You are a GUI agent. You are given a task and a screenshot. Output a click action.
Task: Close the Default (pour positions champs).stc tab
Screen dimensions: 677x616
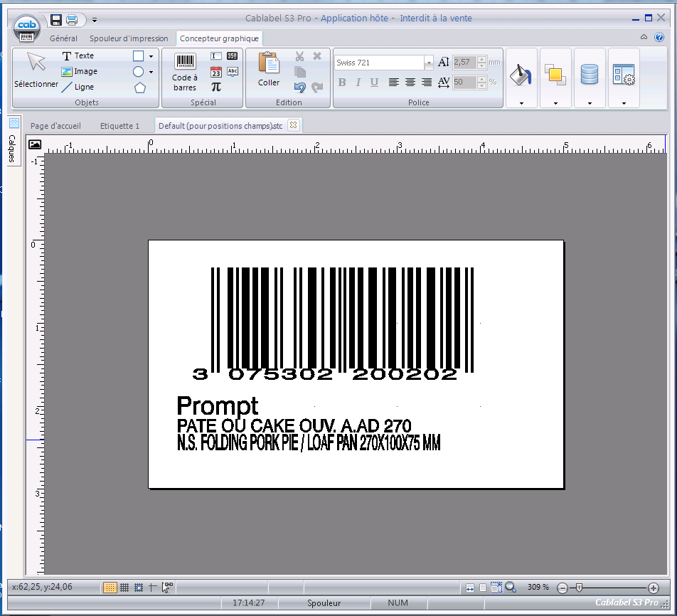(x=294, y=125)
